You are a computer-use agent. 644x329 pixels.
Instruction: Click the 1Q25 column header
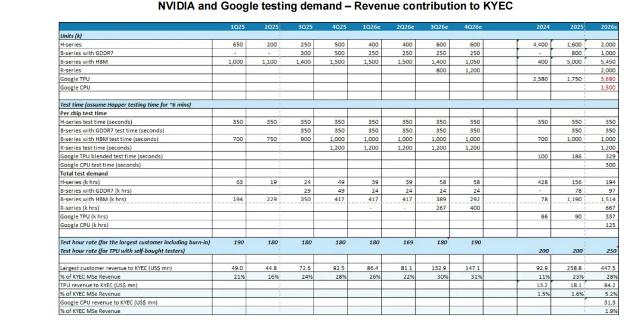point(237,27)
